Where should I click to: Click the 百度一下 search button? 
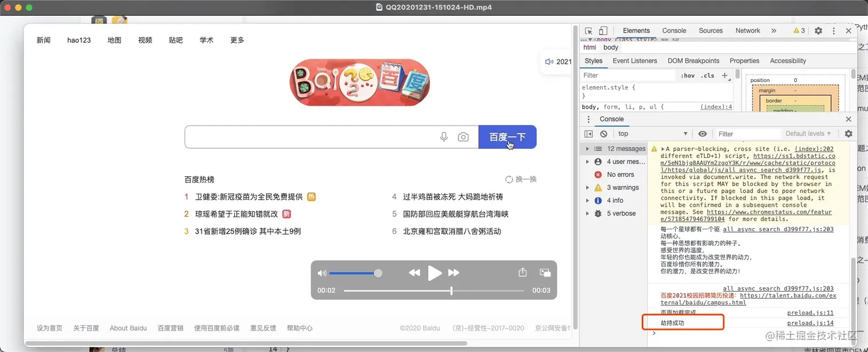click(x=507, y=137)
